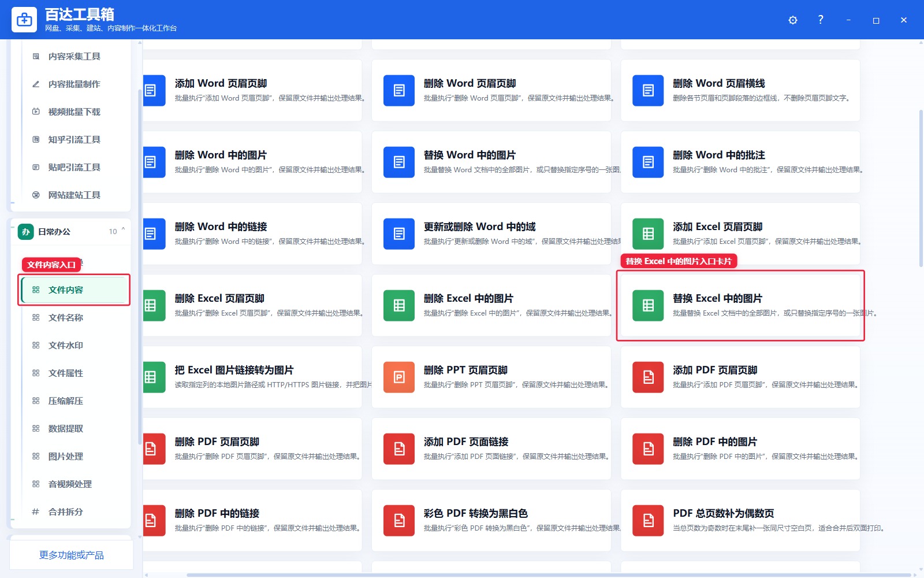
Task: Open the 删除 Word 中的图片 tool title
Action: (221, 155)
